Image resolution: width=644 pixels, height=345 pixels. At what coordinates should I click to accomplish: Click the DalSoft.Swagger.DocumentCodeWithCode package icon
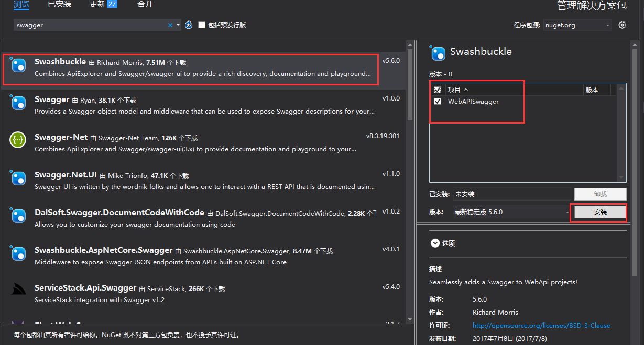click(18, 216)
